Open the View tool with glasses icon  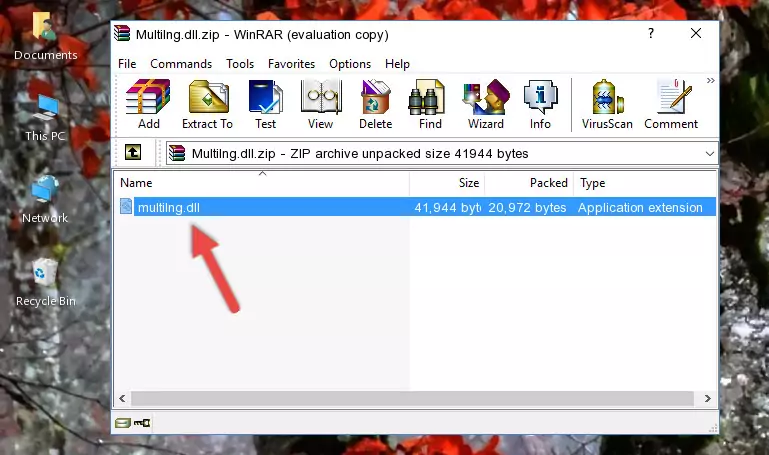click(321, 104)
